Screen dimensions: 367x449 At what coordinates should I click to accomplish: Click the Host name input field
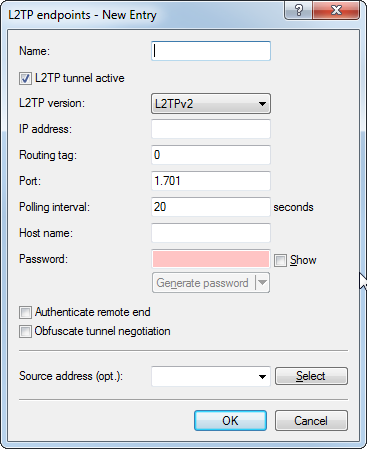click(x=211, y=233)
